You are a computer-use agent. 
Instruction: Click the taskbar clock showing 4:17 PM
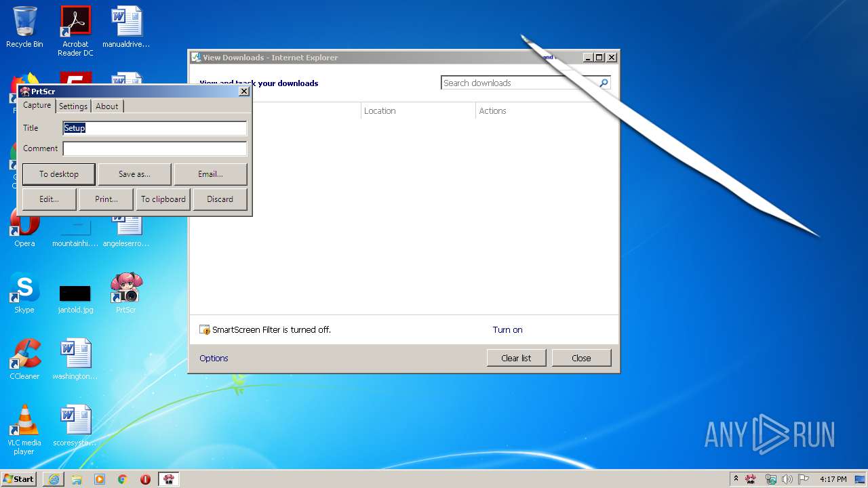833,479
